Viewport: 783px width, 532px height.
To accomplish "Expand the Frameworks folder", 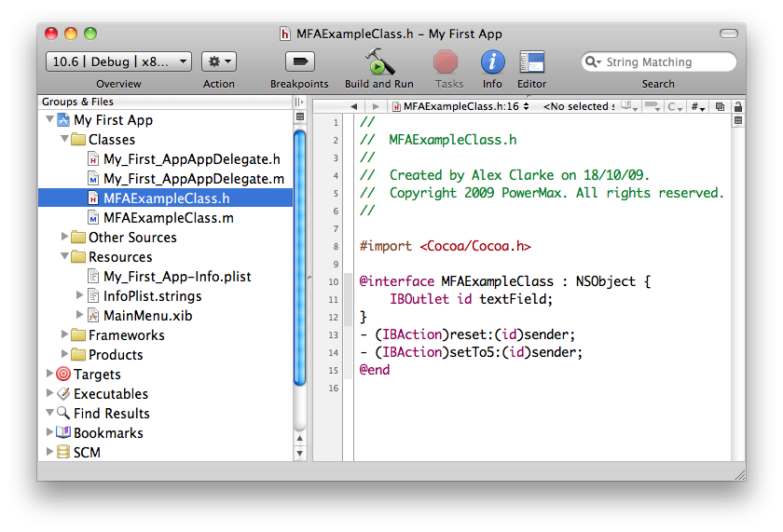I will (65, 335).
